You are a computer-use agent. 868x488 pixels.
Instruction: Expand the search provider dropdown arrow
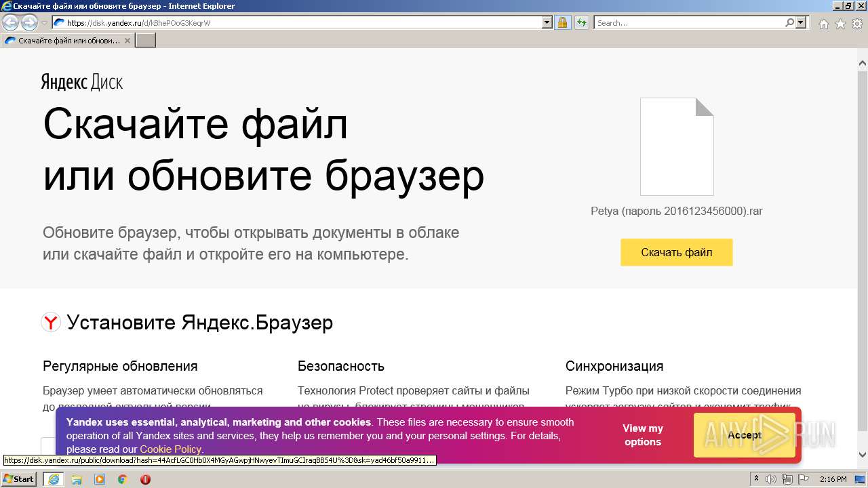(801, 22)
